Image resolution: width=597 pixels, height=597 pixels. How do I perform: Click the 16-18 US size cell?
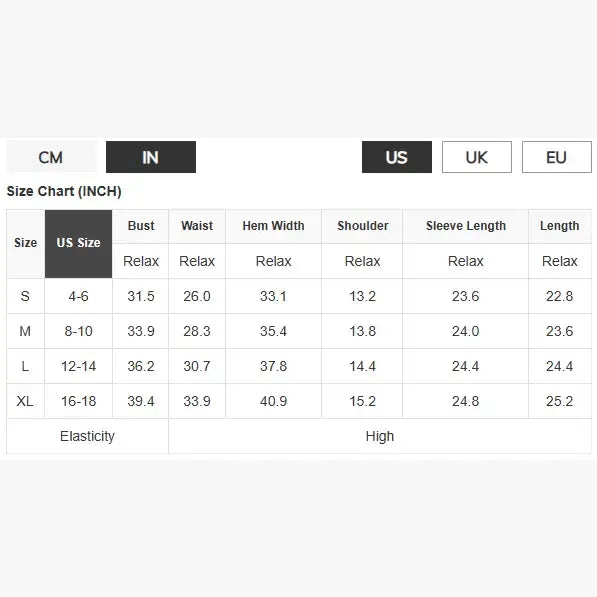(78, 401)
